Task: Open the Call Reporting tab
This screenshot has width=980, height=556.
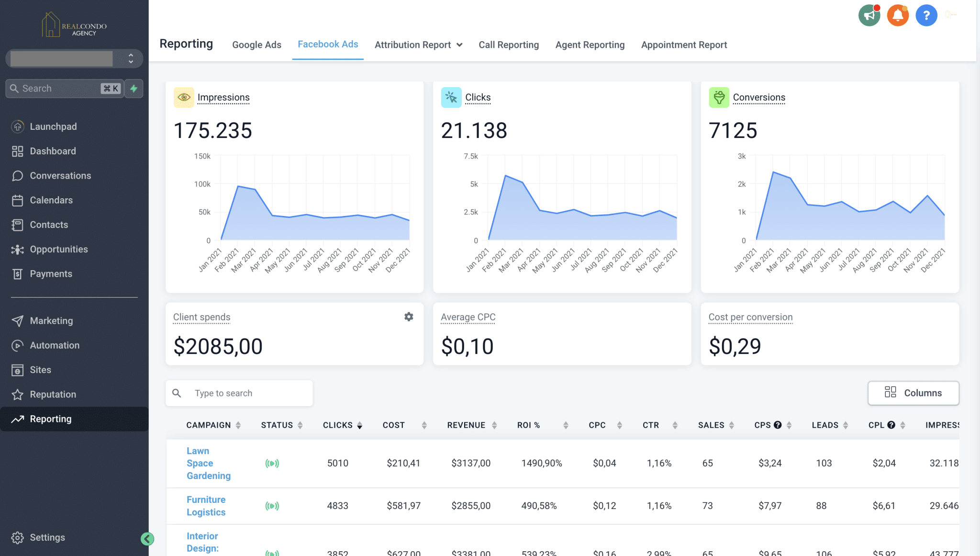Action: point(509,45)
